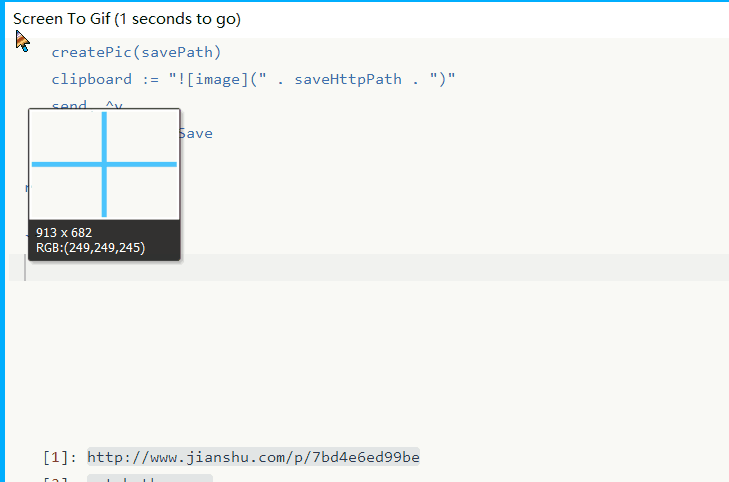Click the RGB:(249,249,245) color readout

click(91, 248)
